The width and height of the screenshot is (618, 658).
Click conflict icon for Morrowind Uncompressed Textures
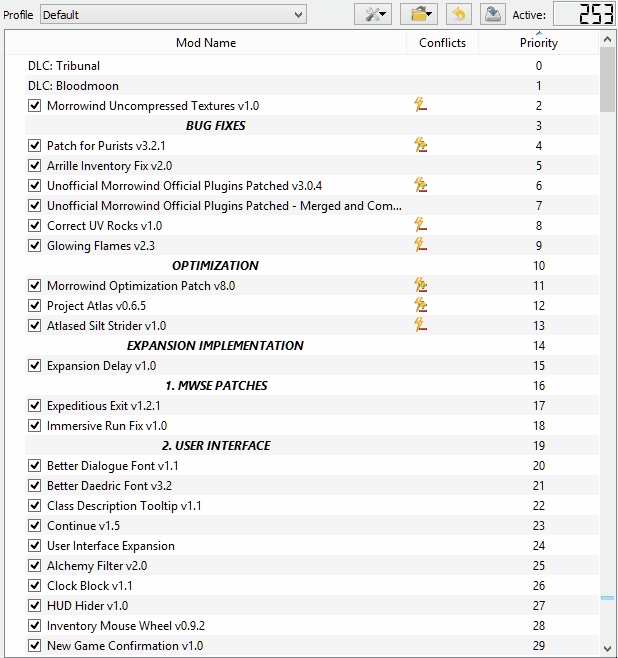pyautogui.click(x=420, y=105)
